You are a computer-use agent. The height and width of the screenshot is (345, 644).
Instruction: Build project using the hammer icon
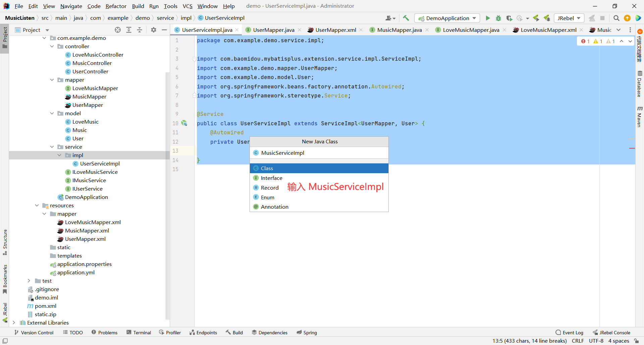click(406, 18)
